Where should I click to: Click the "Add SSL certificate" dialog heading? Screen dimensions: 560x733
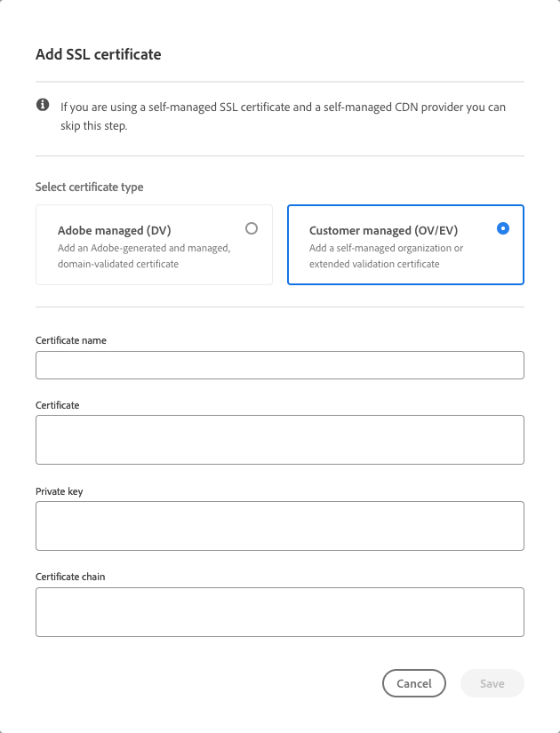(x=98, y=55)
